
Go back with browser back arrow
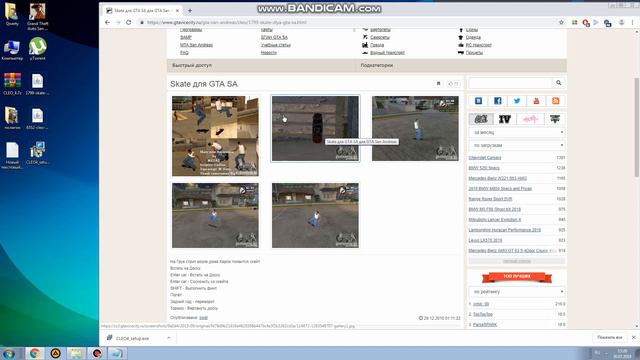click(107, 22)
